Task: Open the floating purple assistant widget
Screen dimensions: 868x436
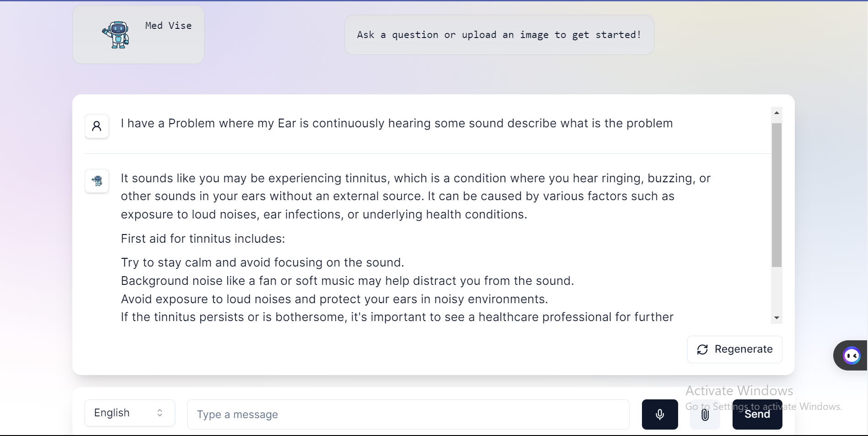Action: pyautogui.click(x=851, y=355)
